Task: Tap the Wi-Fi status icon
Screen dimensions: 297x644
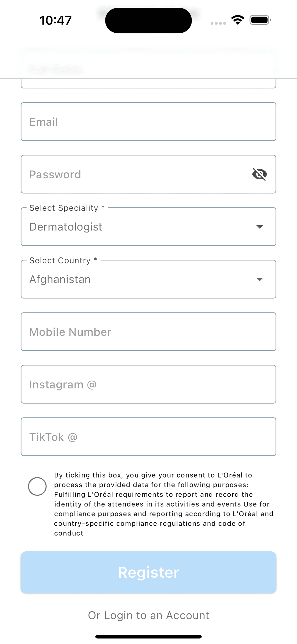Action: pyautogui.click(x=238, y=20)
